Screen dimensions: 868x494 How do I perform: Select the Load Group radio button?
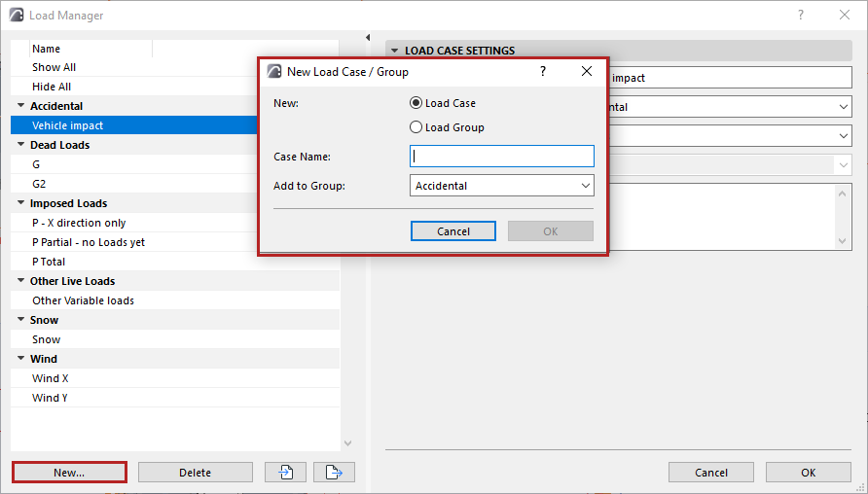416,127
